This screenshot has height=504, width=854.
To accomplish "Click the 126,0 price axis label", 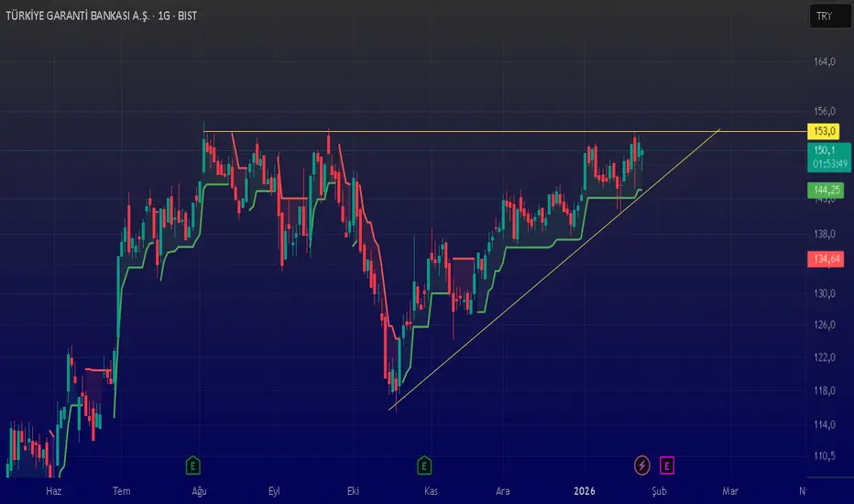I will (824, 324).
